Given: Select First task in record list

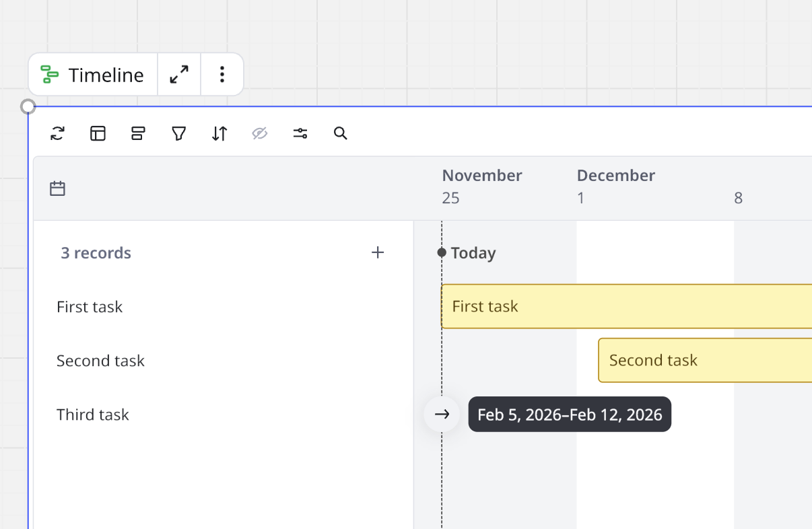Looking at the screenshot, I should tap(90, 307).
